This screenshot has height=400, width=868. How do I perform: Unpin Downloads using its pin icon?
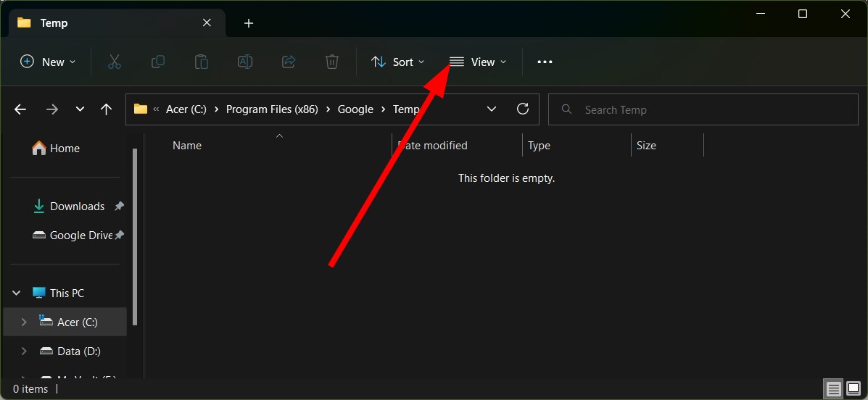119,207
